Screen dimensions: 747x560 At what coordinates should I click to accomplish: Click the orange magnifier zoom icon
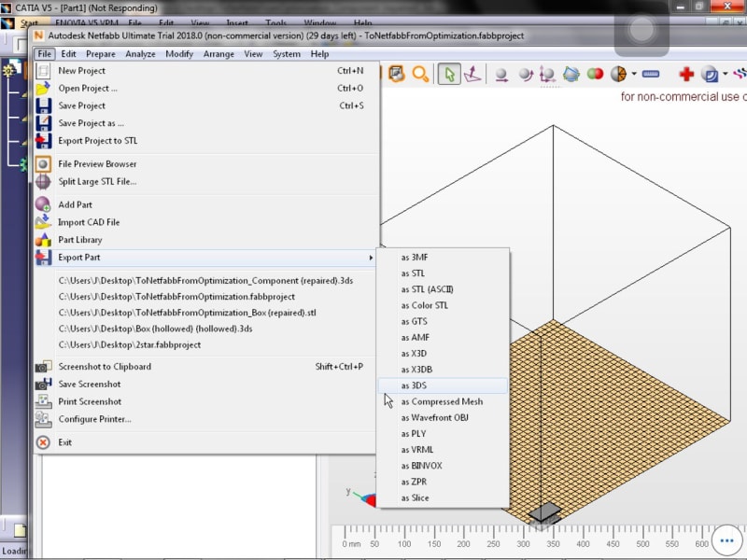click(419, 75)
